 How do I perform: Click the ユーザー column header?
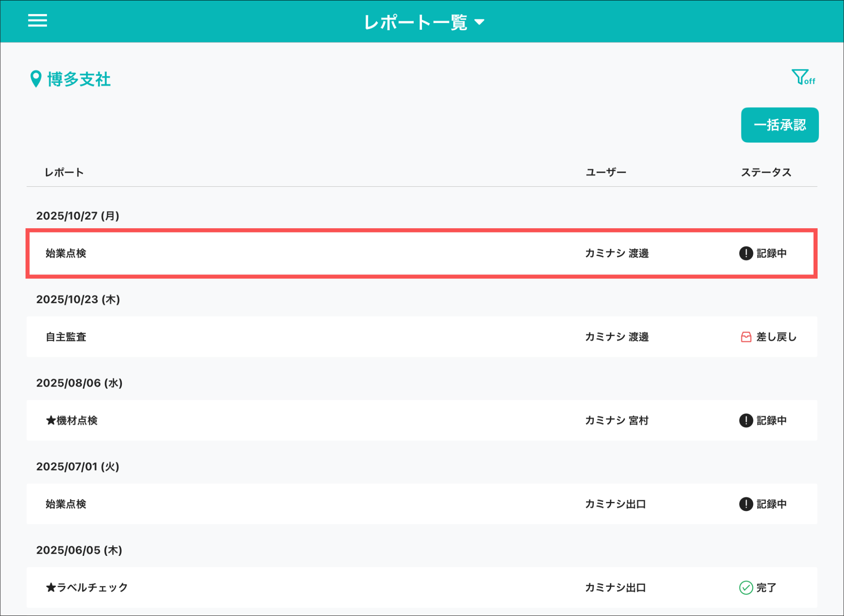[605, 172]
